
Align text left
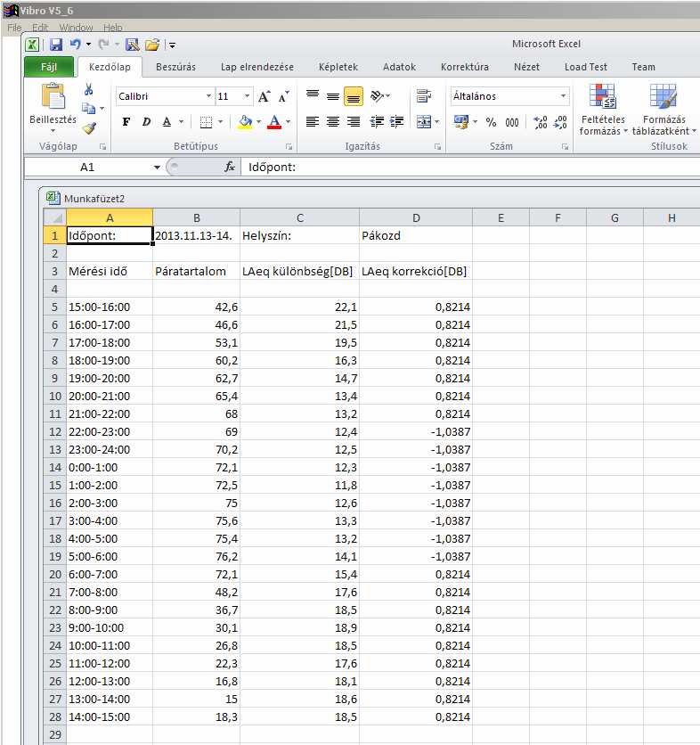[x=313, y=121]
